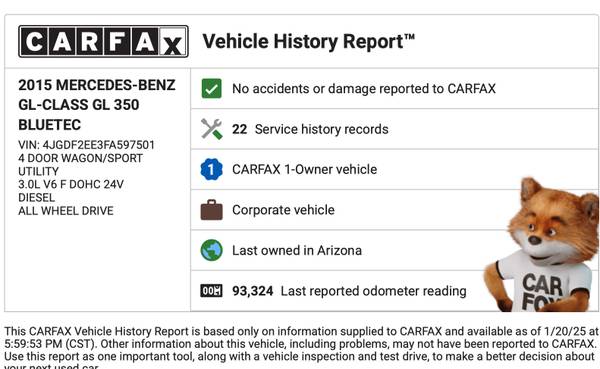Click the blue 1-Owner badge icon

click(x=211, y=169)
